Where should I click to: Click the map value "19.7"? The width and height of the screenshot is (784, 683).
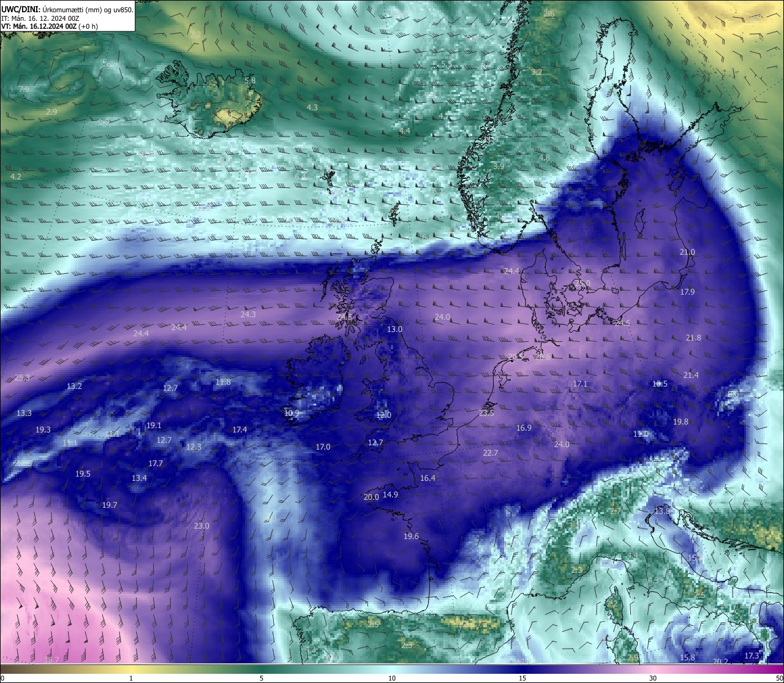click(x=110, y=505)
